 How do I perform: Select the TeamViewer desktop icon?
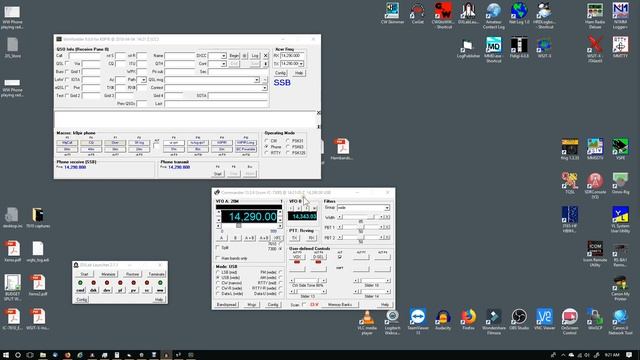coord(418,322)
